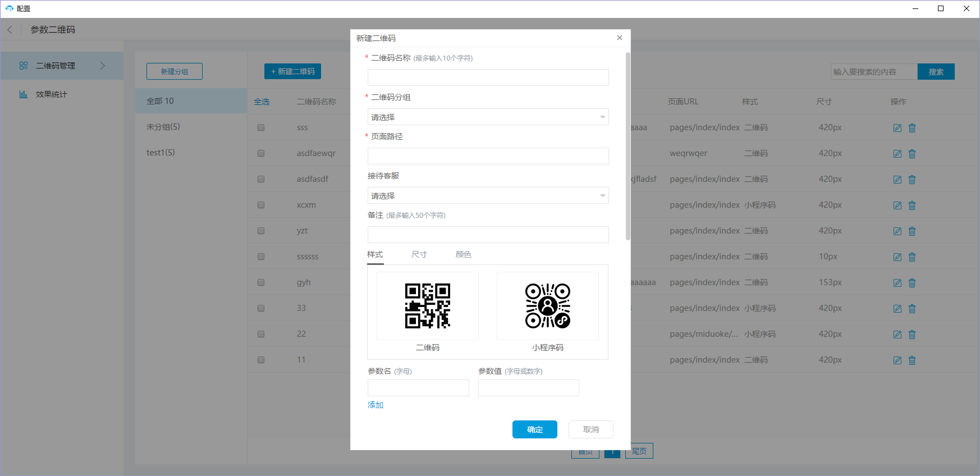
Task: Tick the checkbox for row 33
Action: click(261, 308)
